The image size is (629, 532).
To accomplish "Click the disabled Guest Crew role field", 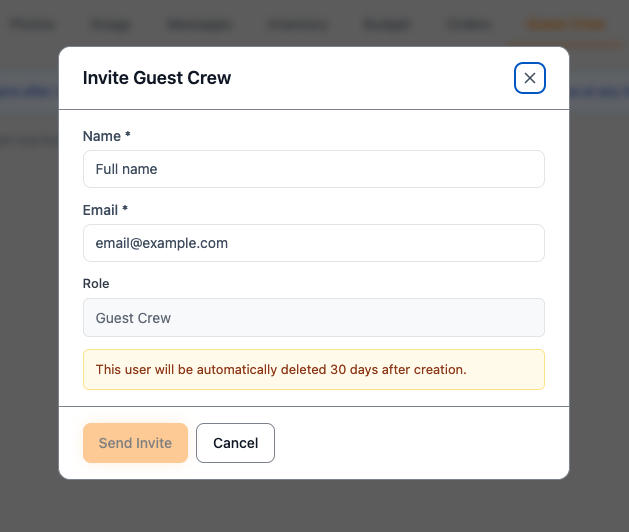I will (x=314, y=317).
